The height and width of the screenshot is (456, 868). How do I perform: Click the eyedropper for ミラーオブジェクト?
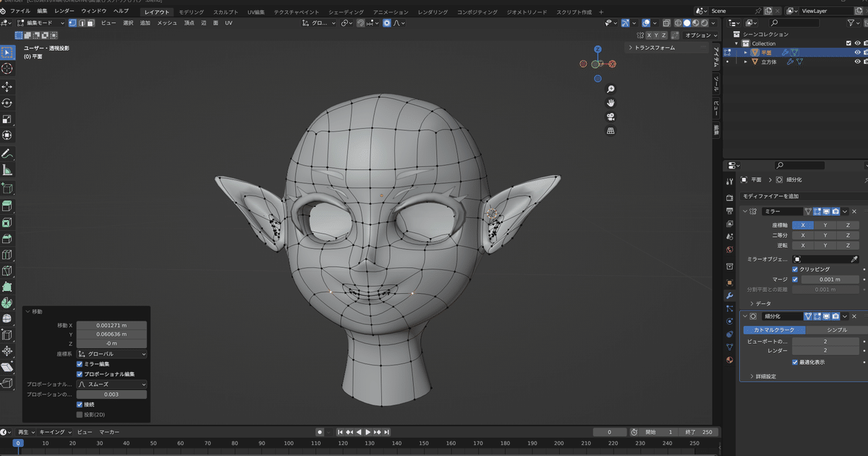854,259
